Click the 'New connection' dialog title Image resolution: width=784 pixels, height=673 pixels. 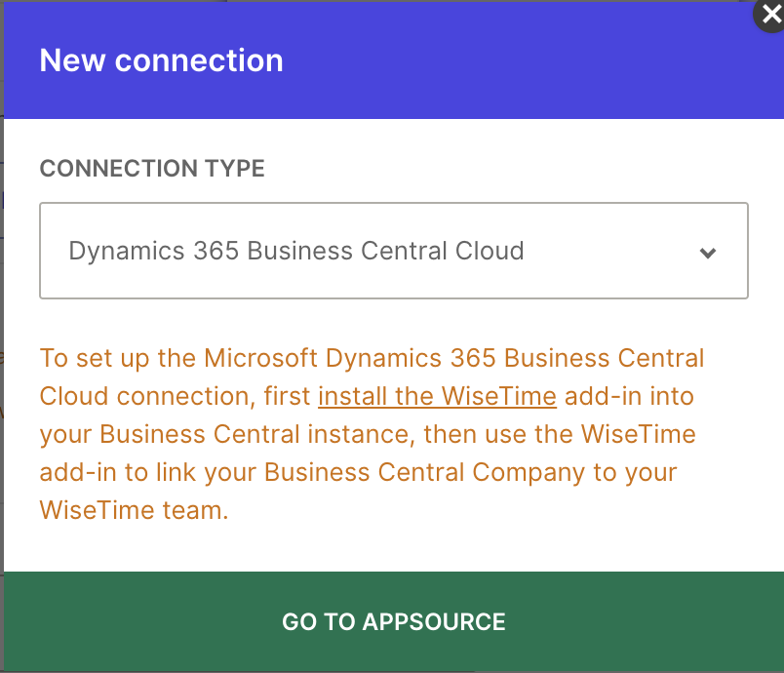[162, 60]
